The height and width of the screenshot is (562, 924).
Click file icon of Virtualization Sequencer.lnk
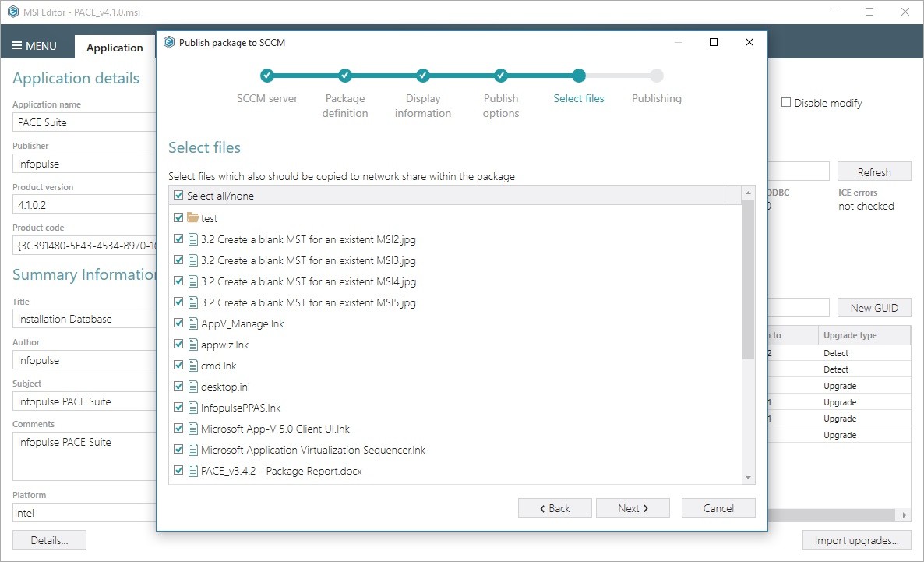pyautogui.click(x=192, y=450)
